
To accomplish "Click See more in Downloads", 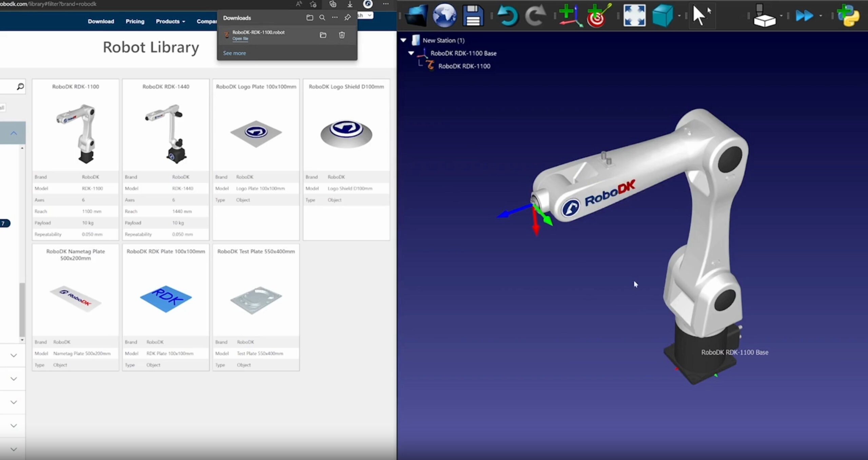I will (x=234, y=53).
